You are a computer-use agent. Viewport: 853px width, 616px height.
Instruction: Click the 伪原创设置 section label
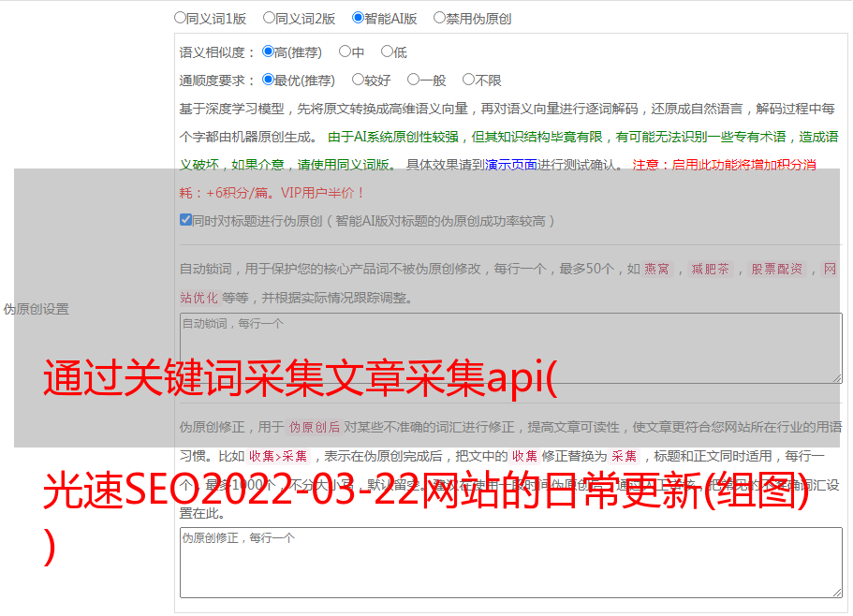point(37,309)
